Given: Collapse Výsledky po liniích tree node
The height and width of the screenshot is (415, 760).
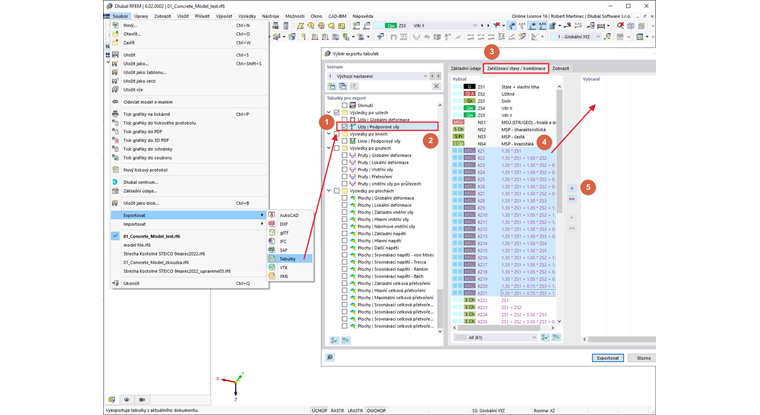Looking at the screenshot, I should tap(329, 134).
